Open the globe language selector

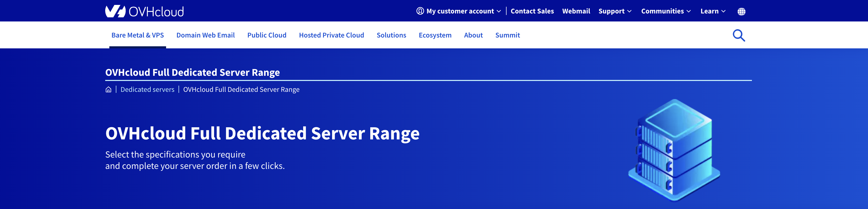(741, 11)
